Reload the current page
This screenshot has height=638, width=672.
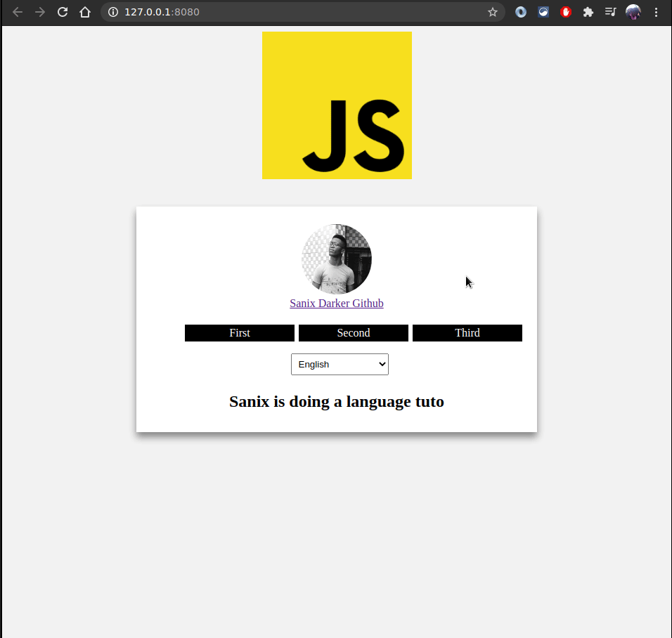coord(63,12)
